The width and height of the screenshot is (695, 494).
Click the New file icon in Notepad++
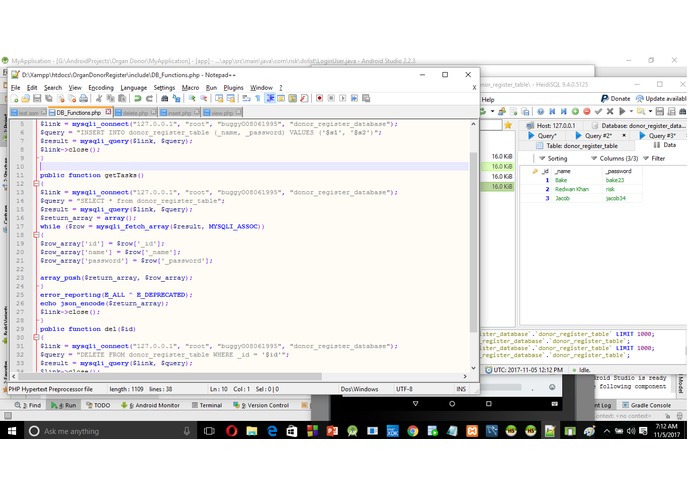pyautogui.click(x=15, y=98)
